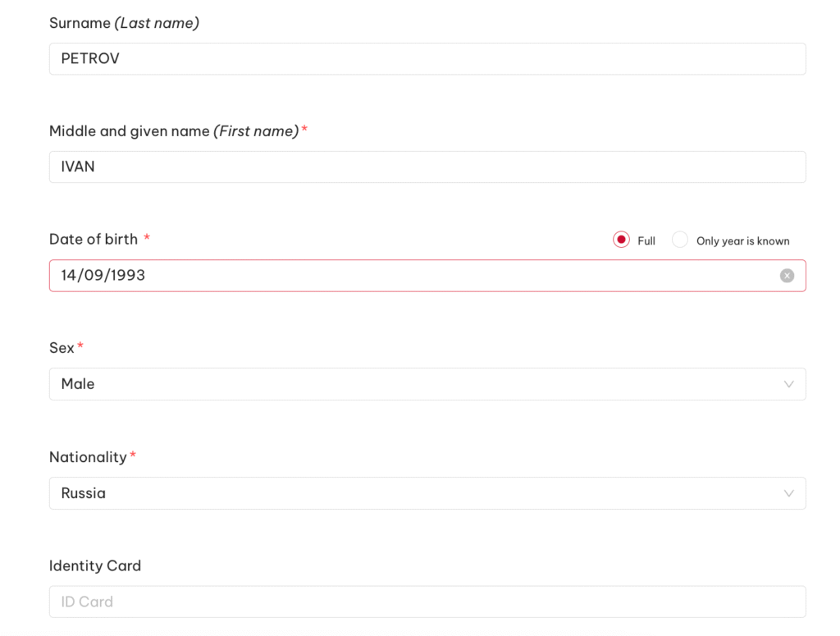Viewport: 840px width, 636px height.
Task: Click the 'Surname (Last name)' label
Action: coord(124,23)
